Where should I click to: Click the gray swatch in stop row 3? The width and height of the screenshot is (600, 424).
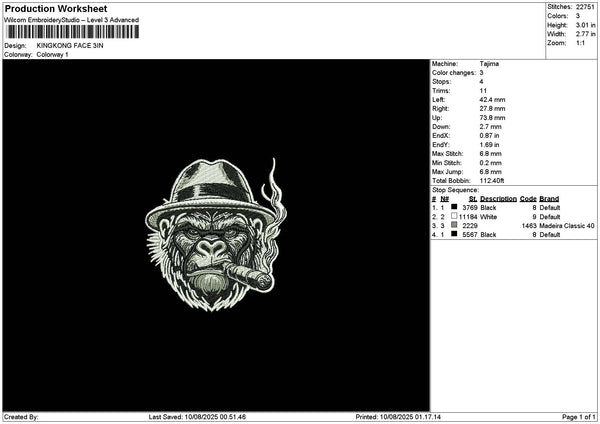click(x=454, y=225)
